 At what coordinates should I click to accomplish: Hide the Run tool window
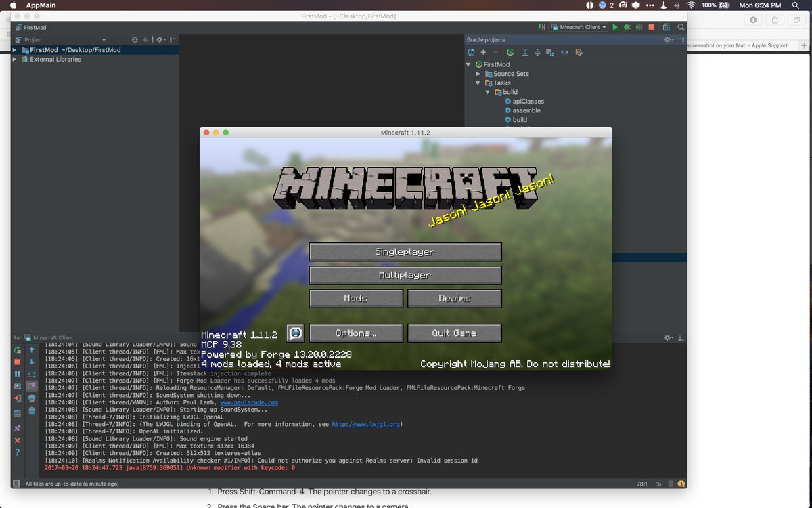pyautogui.click(x=681, y=337)
